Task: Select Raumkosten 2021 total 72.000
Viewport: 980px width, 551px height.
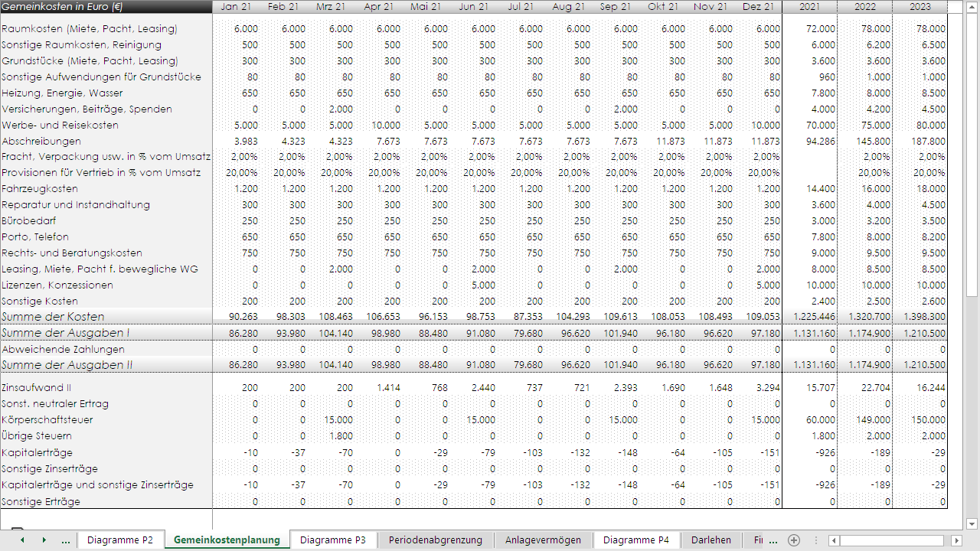Action: point(821,28)
